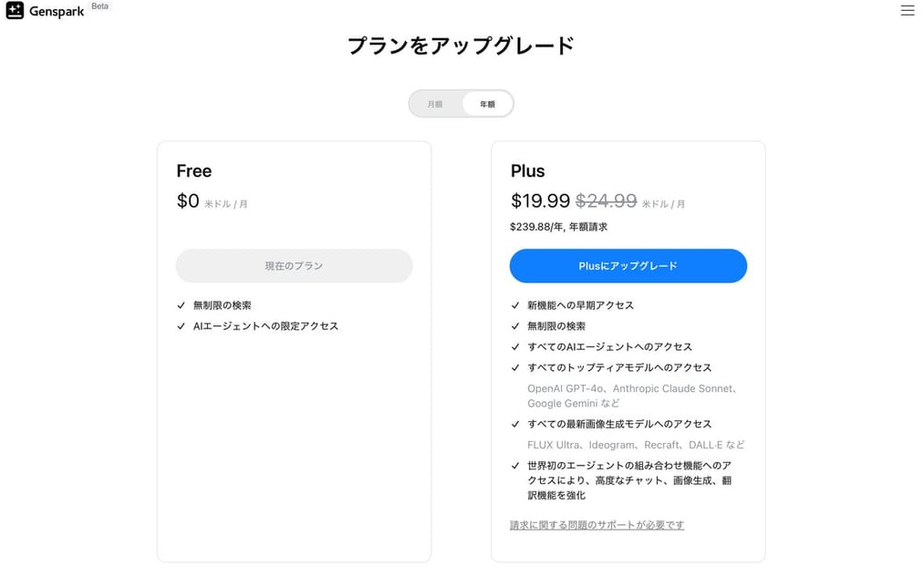Click the Free plan's 無制限の検索 checkmark
Image resolution: width=924 pixels, height=587 pixels.
[182, 305]
